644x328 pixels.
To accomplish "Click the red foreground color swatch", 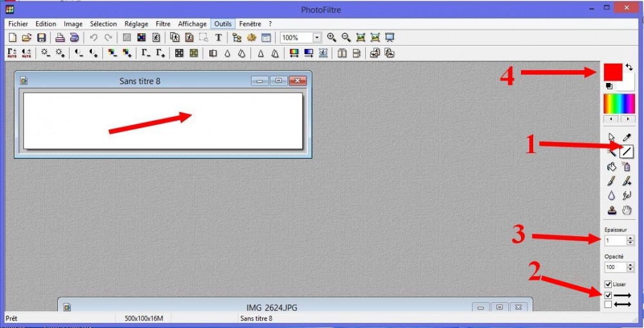I will tap(612, 71).
